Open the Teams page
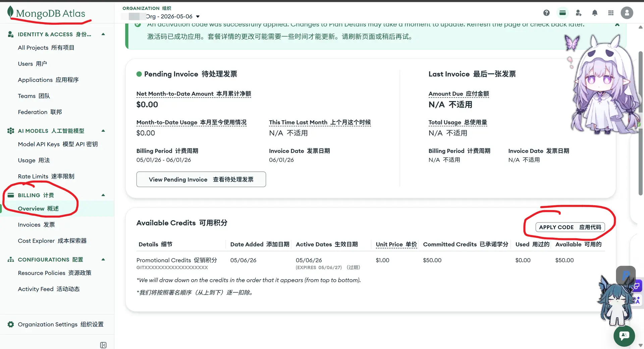The image size is (644, 349). click(x=34, y=96)
